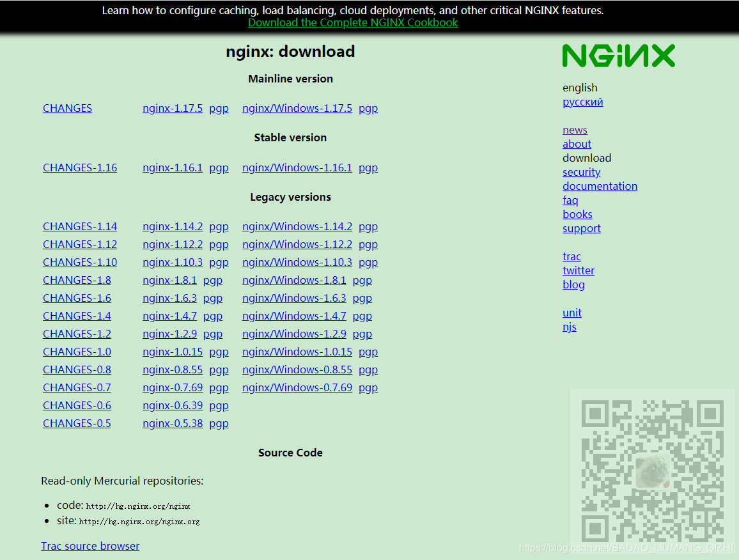Open CHANGES-1.10 link

[x=80, y=263]
